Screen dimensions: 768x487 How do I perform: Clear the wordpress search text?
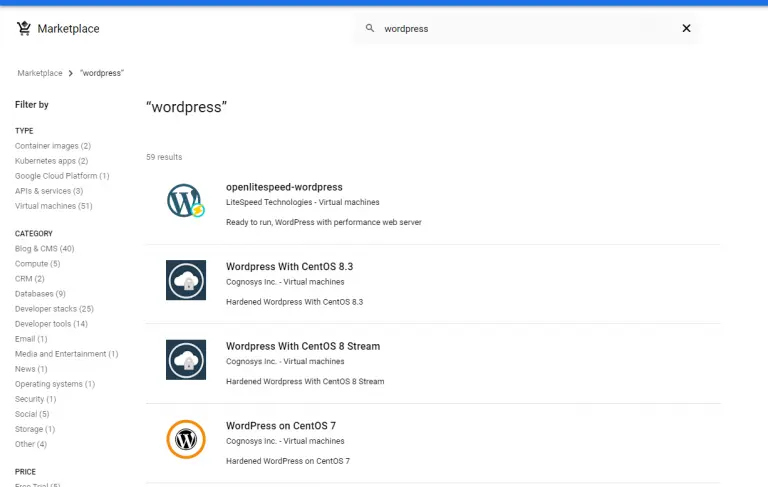pos(686,28)
